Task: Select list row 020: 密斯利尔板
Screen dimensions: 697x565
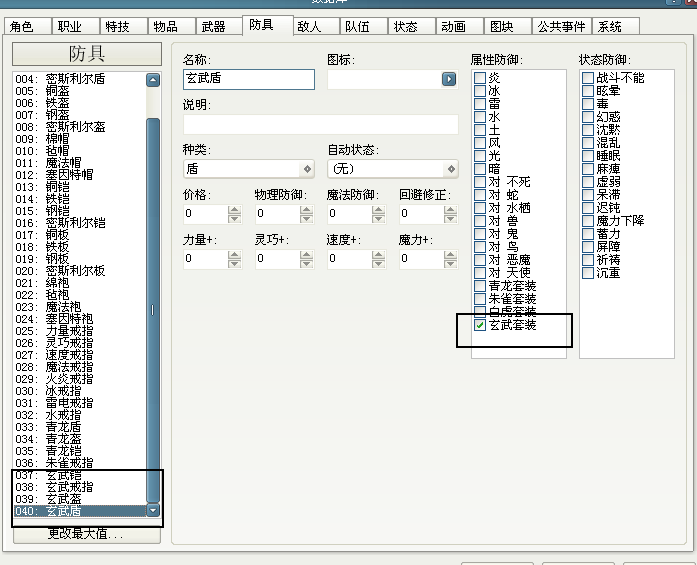Action: tap(80, 271)
